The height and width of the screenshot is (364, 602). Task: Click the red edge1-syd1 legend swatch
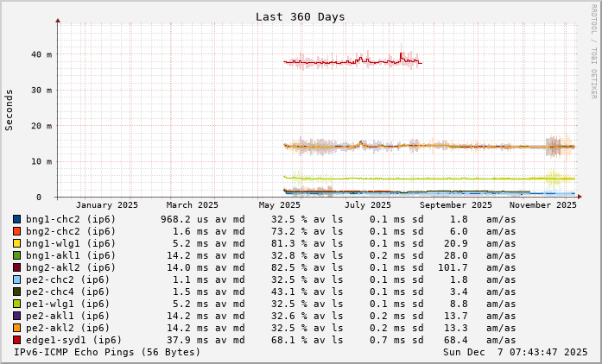[16, 340]
